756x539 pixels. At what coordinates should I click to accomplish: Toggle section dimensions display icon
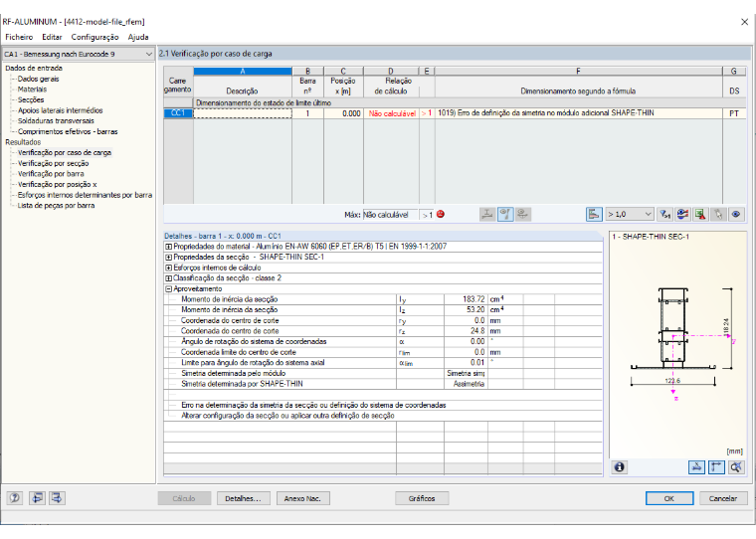(x=696, y=466)
